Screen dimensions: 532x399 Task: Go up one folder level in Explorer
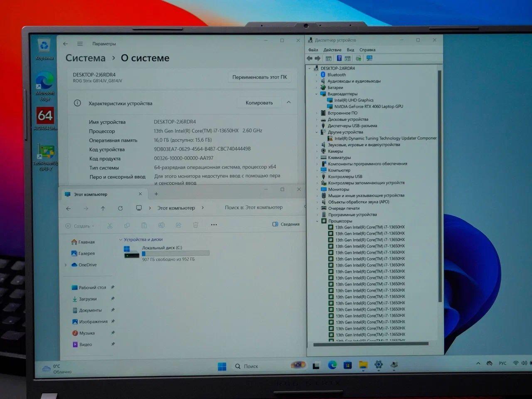pyautogui.click(x=103, y=208)
